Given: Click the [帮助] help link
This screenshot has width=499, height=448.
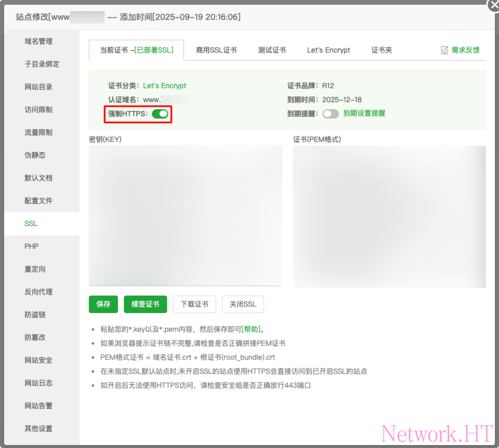Looking at the screenshot, I should 251,329.
